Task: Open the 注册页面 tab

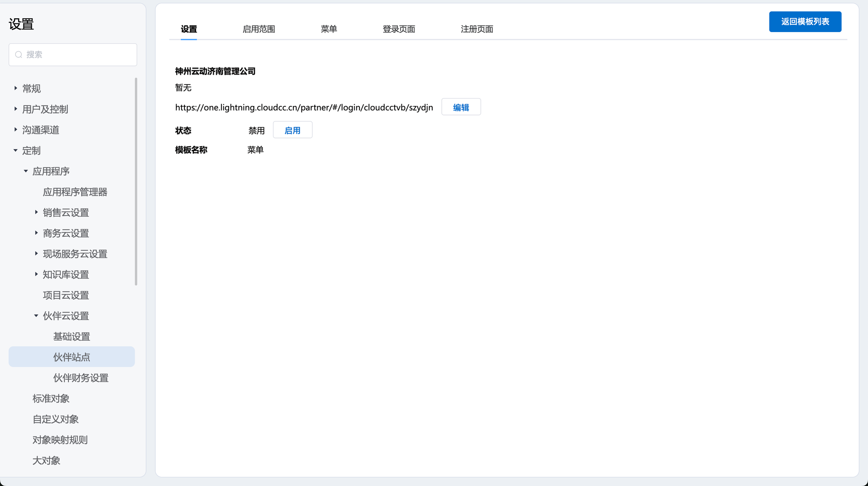Action: pos(477,29)
